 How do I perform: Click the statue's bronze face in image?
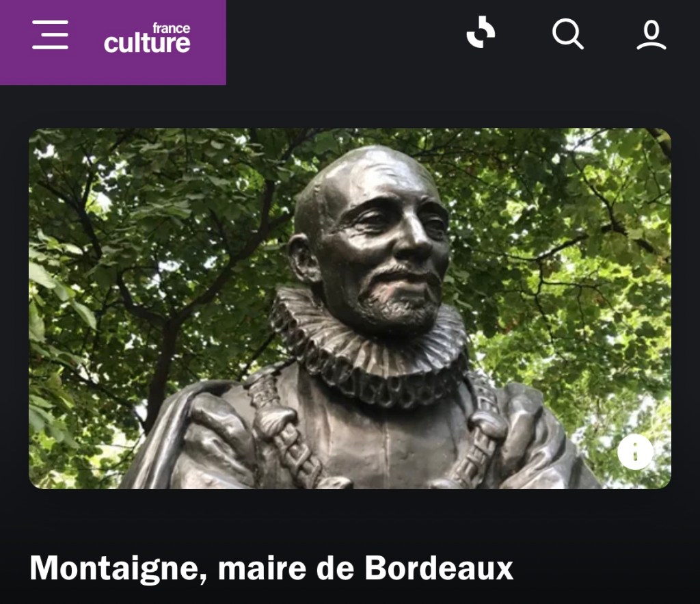(384, 250)
